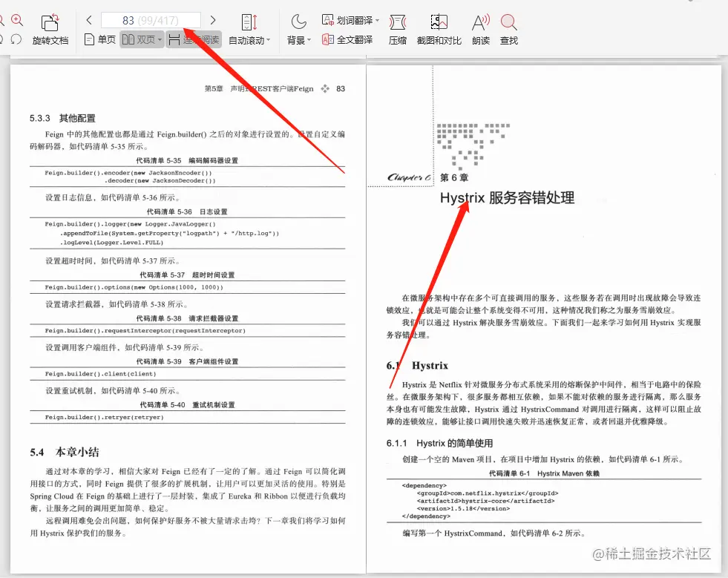Screen dimensions: 728x578
Task: Click heading 6.1.1 Hystrix 的简单使用
Action: point(439,444)
